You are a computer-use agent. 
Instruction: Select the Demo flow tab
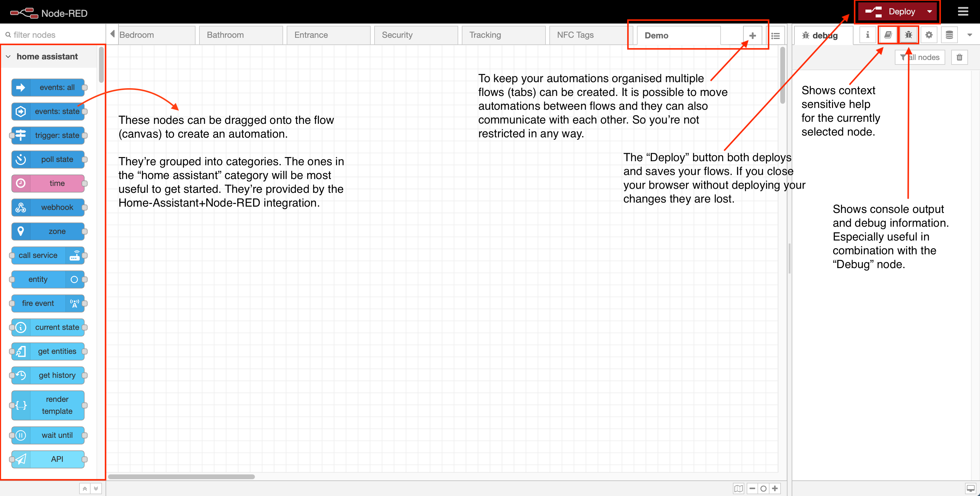click(679, 35)
